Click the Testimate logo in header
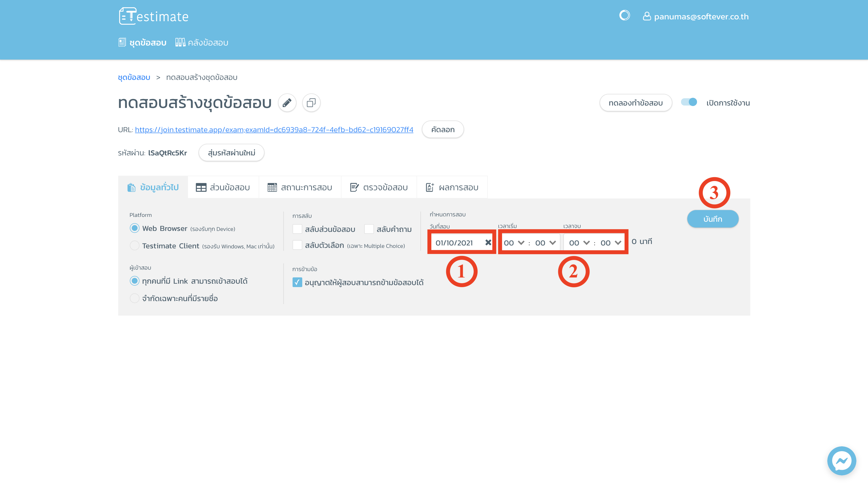The height and width of the screenshot is (487, 868). point(154,16)
